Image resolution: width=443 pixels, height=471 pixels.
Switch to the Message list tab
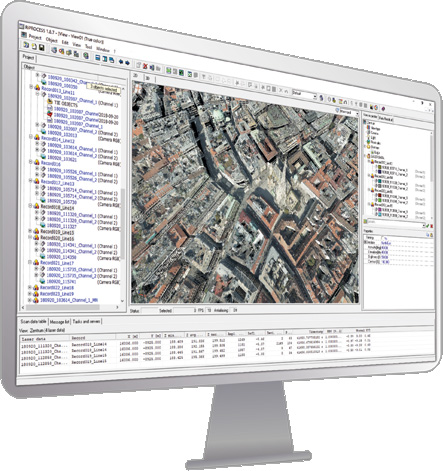(x=60, y=322)
